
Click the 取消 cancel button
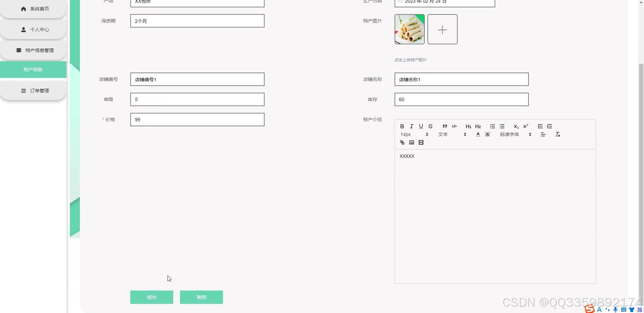(201, 297)
